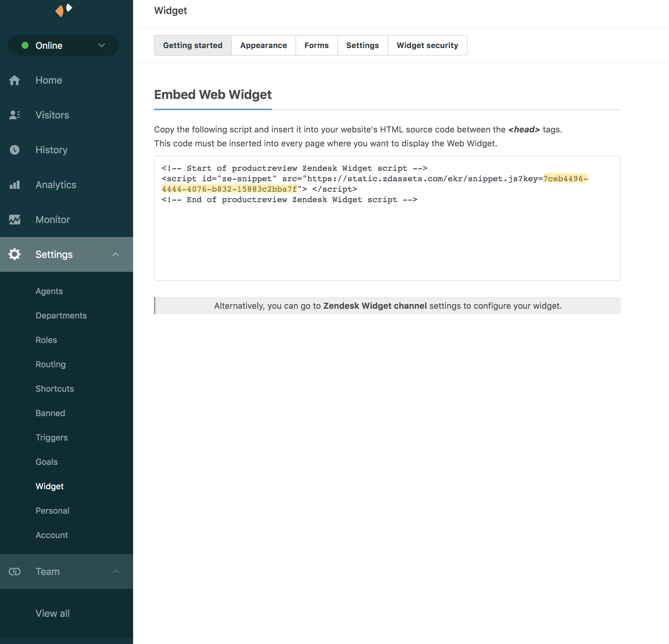Viewport: 669px width, 644px height.
Task: Click the Team linked circles icon
Action: [x=15, y=572]
